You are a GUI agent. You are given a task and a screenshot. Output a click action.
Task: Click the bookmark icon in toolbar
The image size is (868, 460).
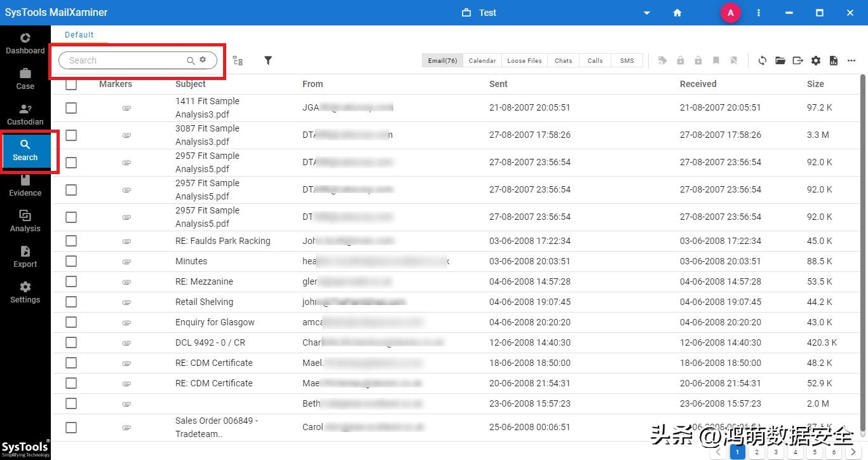[716, 60]
